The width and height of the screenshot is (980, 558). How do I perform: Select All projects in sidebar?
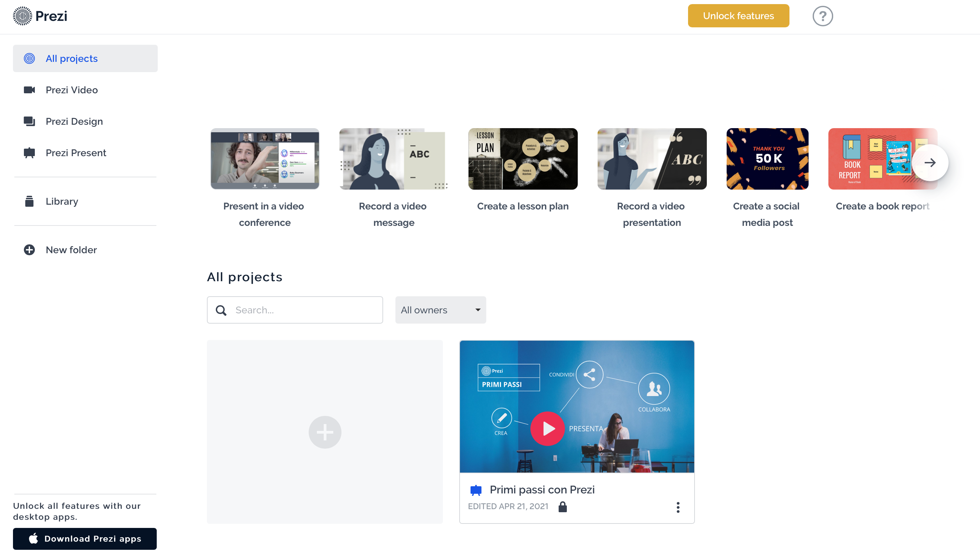(x=85, y=58)
